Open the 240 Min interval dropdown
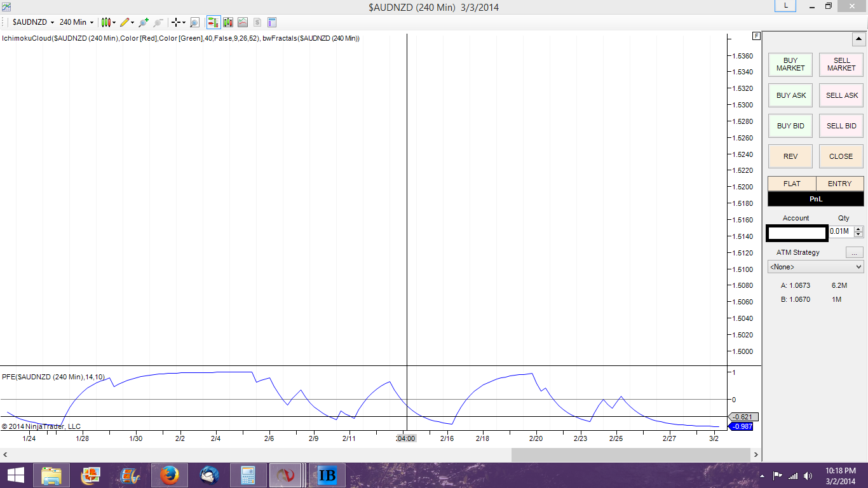Viewport: 868px width, 488px height. [x=76, y=22]
